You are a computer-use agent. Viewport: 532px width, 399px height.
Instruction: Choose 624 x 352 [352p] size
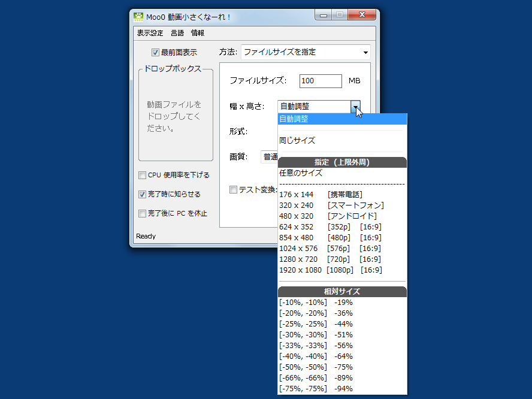coord(342,227)
